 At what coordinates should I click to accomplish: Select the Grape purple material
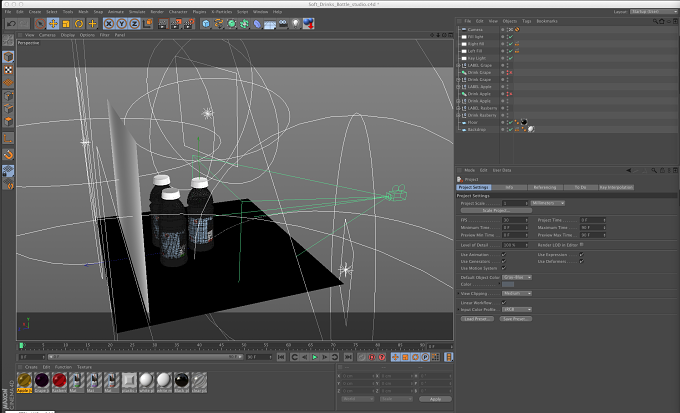42,383
